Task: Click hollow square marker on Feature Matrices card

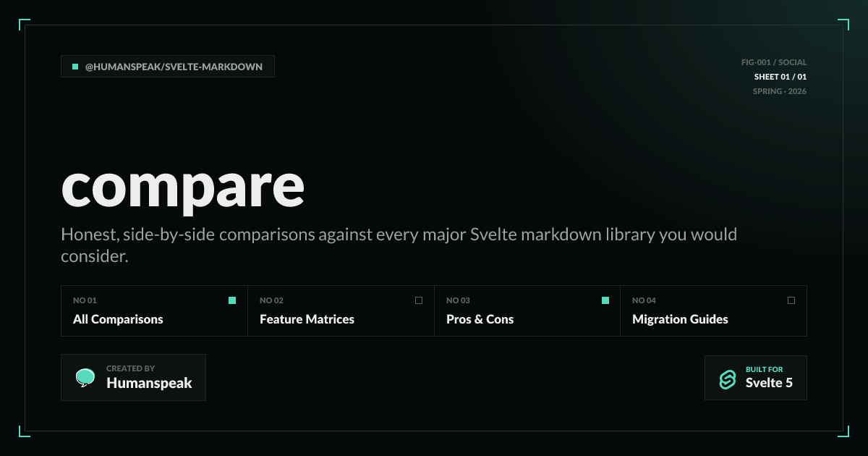Action: 419,300
